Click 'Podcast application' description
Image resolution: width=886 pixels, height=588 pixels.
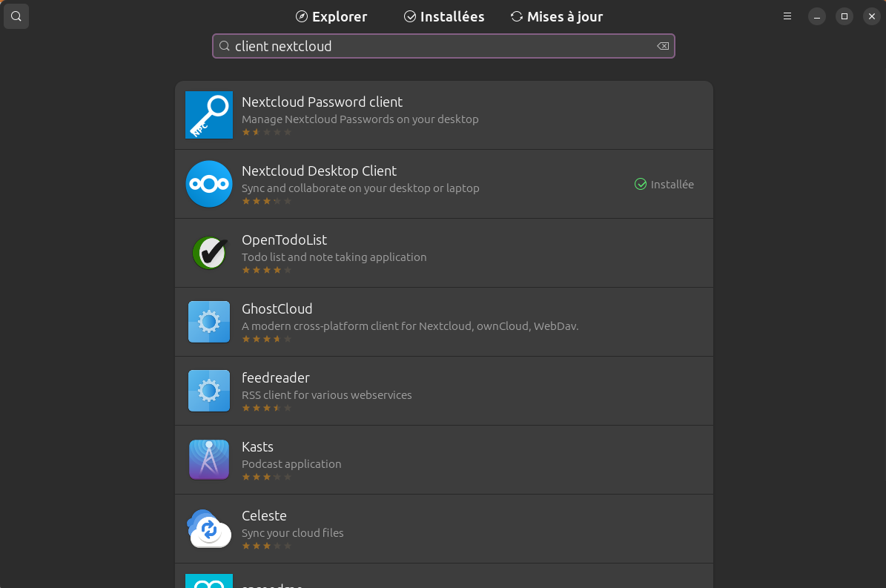(x=291, y=463)
